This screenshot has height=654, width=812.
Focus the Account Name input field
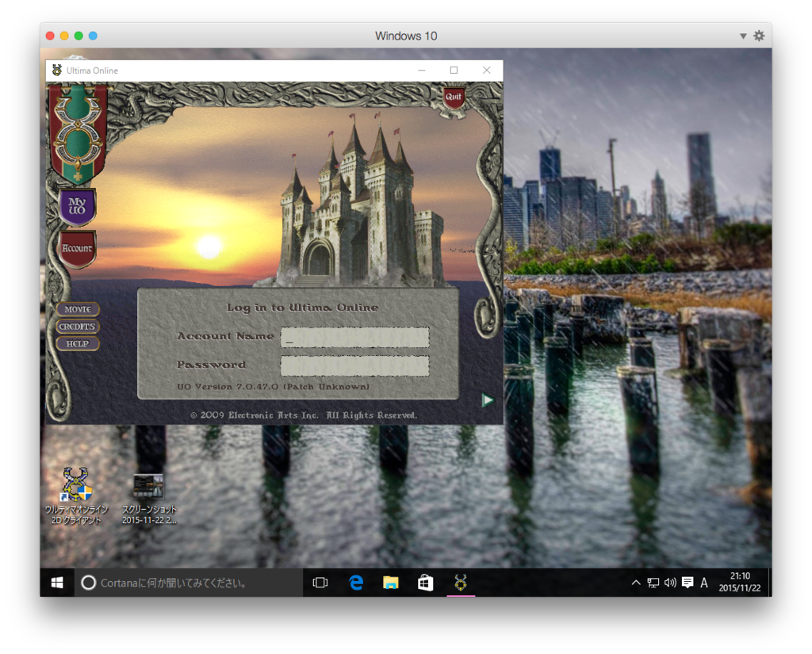[354, 337]
